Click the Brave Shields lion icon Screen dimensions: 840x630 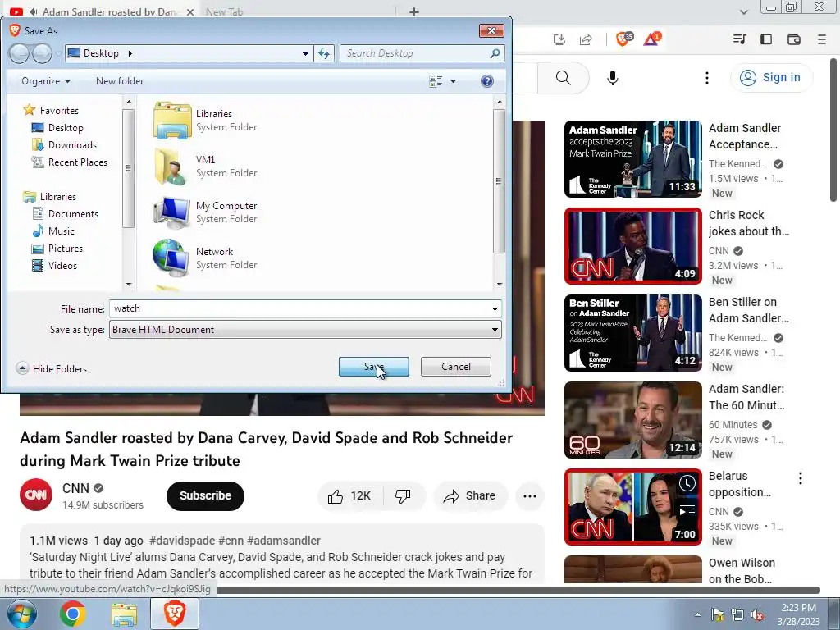[x=623, y=39]
